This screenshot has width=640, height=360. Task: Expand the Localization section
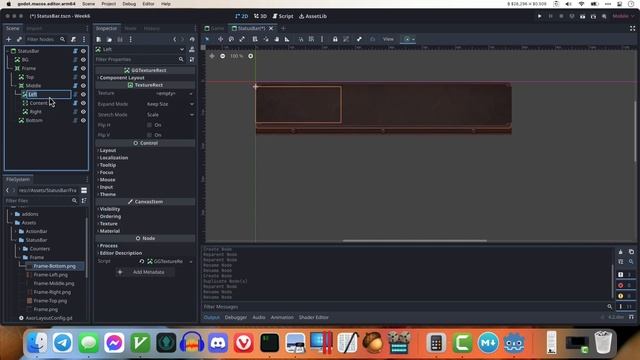click(114, 158)
